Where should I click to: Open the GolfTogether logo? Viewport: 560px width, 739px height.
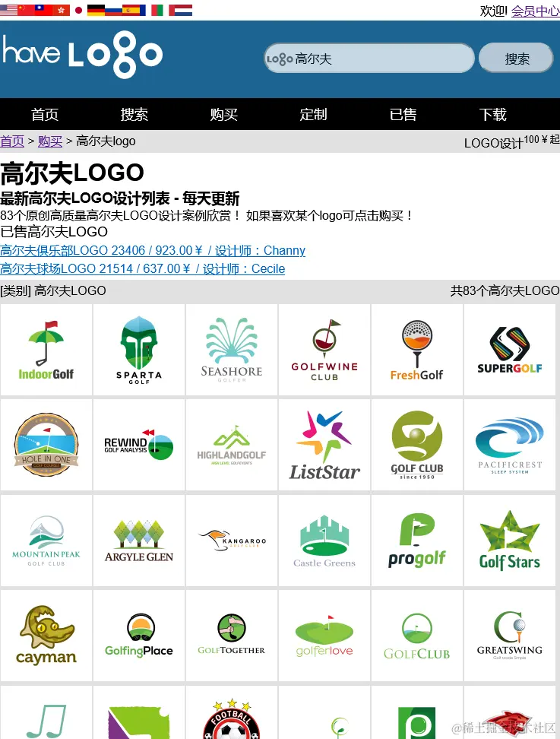click(x=232, y=636)
